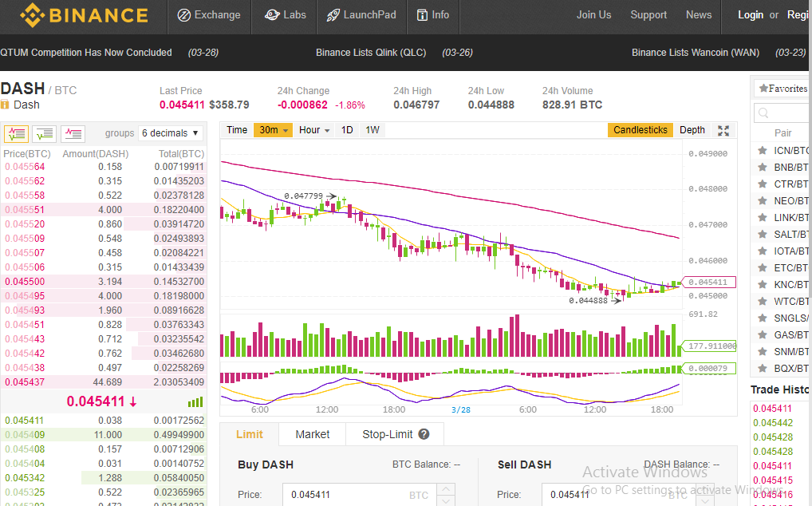This screenshot has height=506, width=812.
Task: Select the 1D chart interval
Action: pyautogui.click(x=347, y=130)
